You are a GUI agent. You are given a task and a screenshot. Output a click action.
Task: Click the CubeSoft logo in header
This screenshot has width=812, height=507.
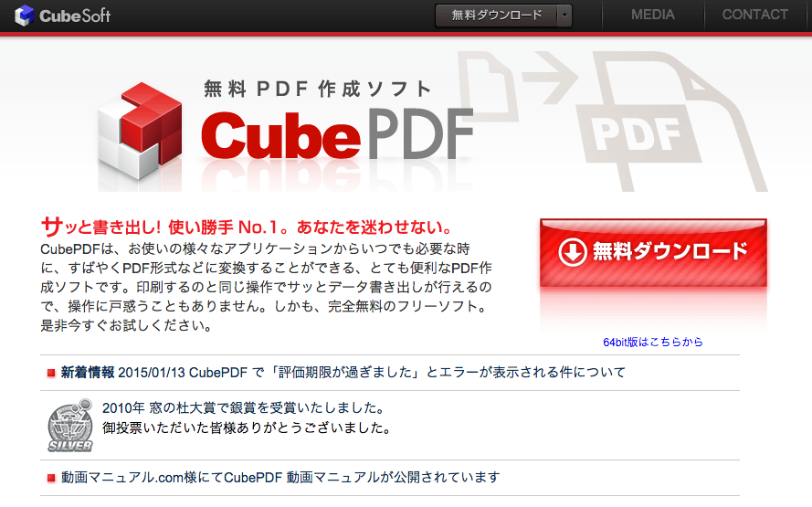(x=63, y=16)
